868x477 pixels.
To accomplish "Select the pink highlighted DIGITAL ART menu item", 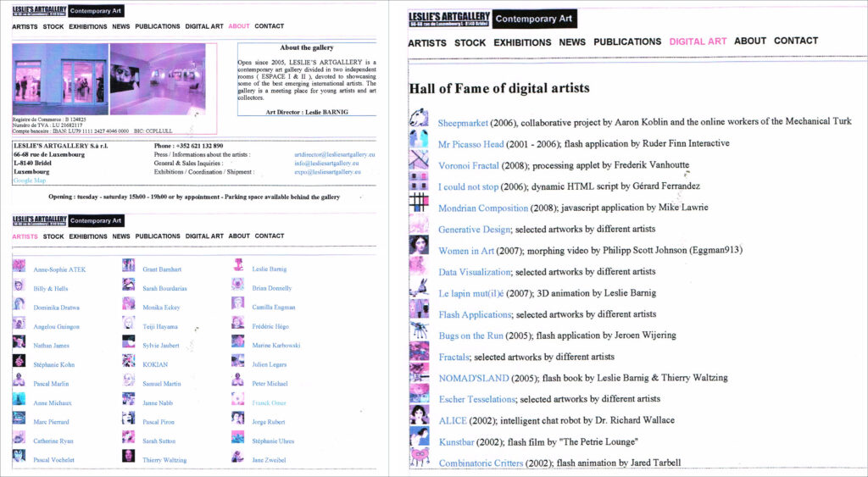I will (698, 42).
